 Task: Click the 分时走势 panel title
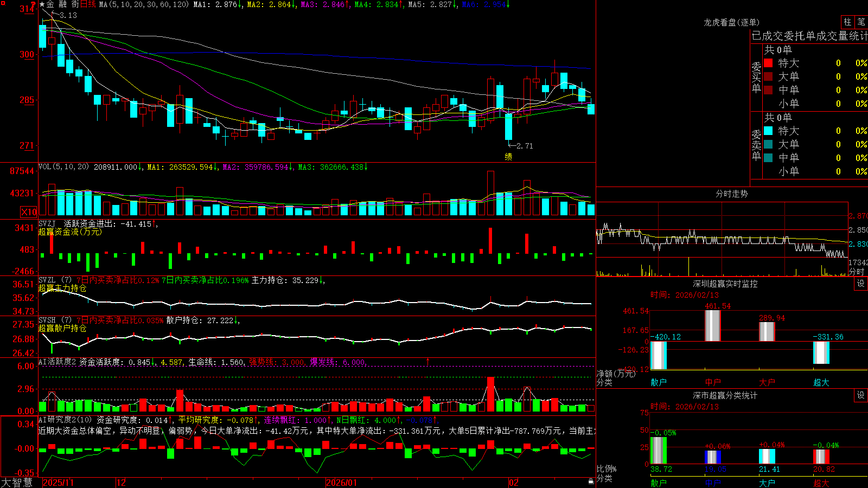pos(731,194)
